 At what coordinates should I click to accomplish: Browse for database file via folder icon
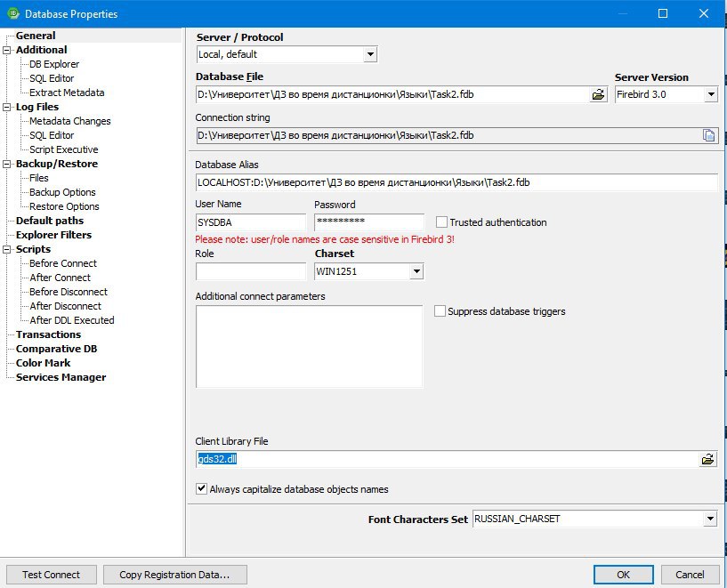click(x=599, y=94)
